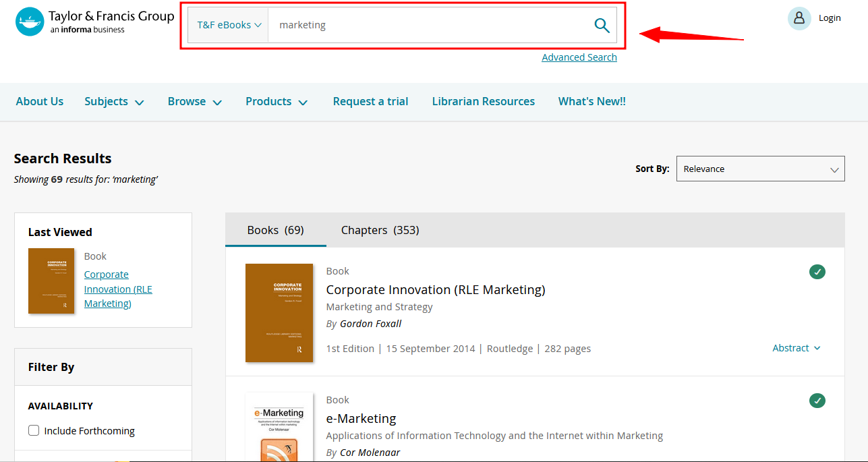Expand the Subjects menu
The width and height of the screenshot is (868, 462).
pyautogui.click(x=114, y=102)
